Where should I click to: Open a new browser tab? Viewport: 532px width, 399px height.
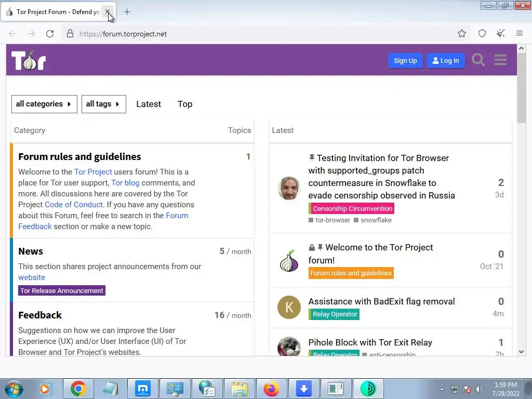pyautogui.click(x=127, y=12)
